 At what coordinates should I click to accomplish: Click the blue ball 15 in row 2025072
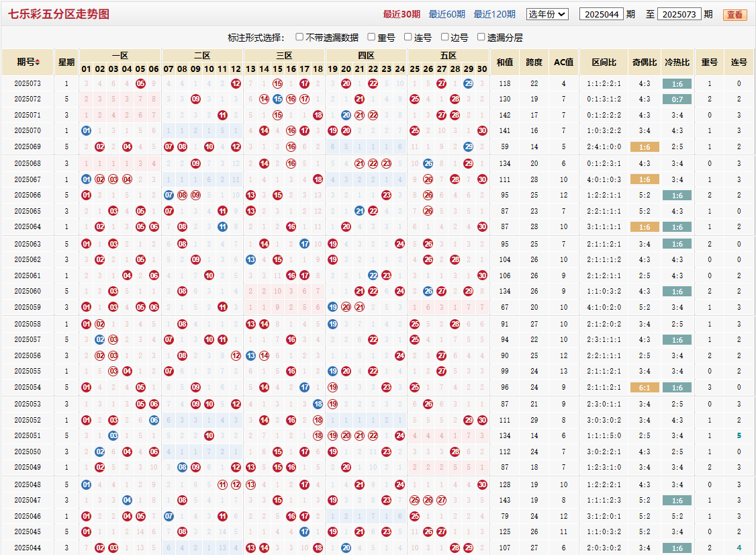click(x=277, y=99)
